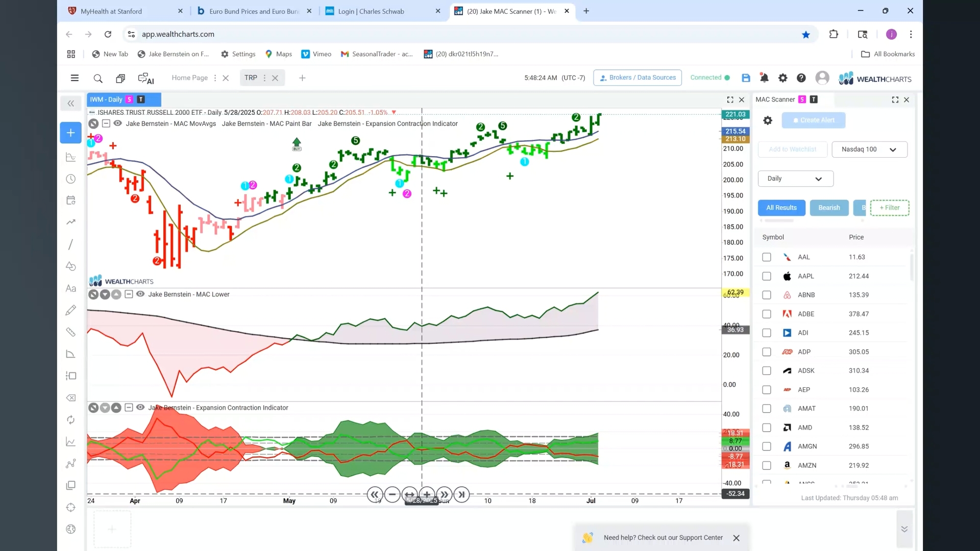This screenshot has width=980, height=551.
Task: Open the help question mark
Action: click(x=801, y=78)
